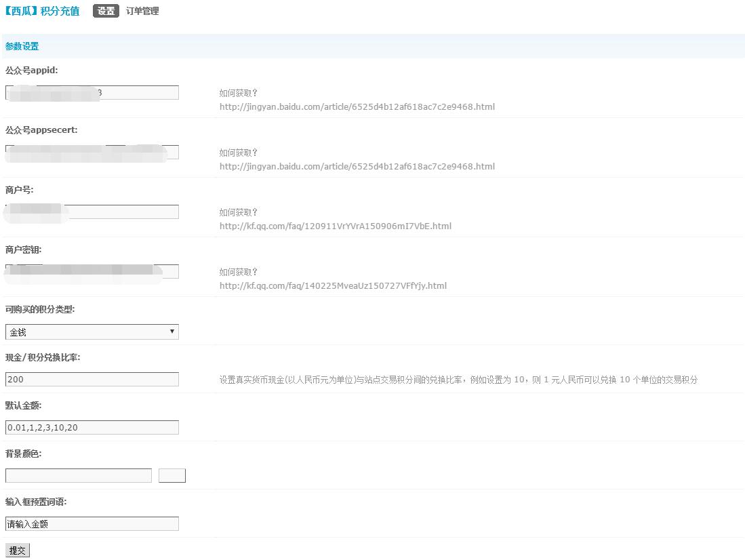Follow the kf.qq.com link for 商户号
Viewport: 745px width, 560px height.
click(335, 226)
